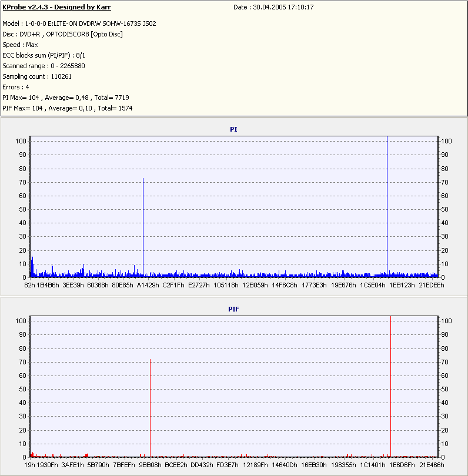Image resolution: width=468 pixels, height=476 pixels.
Task: Click the PIF x-axis label 9BB08h
Action: pos(150,465)
